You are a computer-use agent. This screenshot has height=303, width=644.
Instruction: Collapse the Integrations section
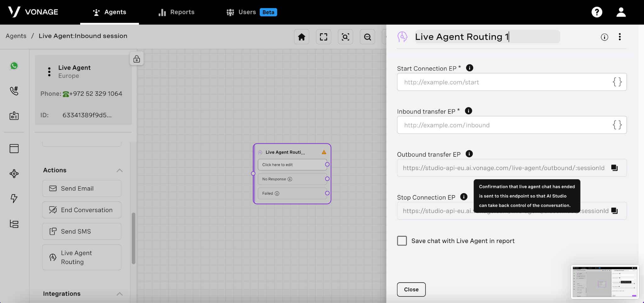(x=119, y=294)
